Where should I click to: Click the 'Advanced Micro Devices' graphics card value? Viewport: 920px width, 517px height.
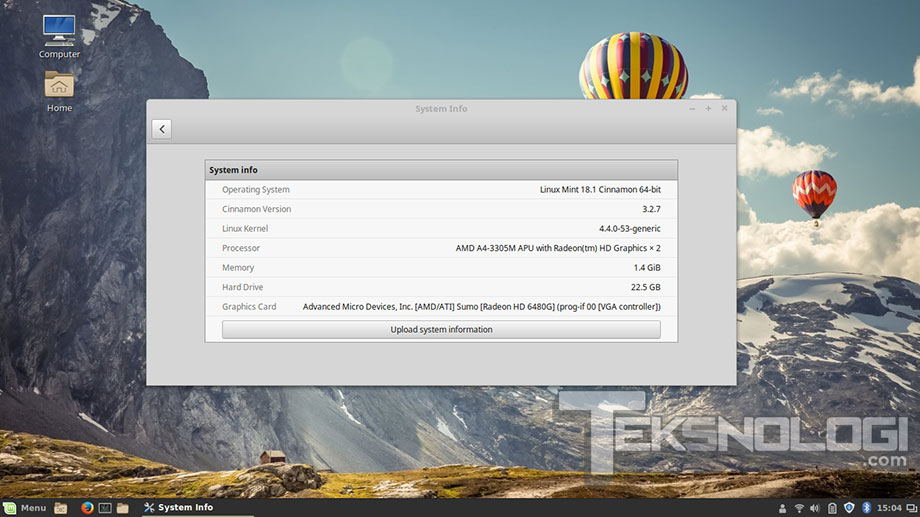click(x=482, y=306)
